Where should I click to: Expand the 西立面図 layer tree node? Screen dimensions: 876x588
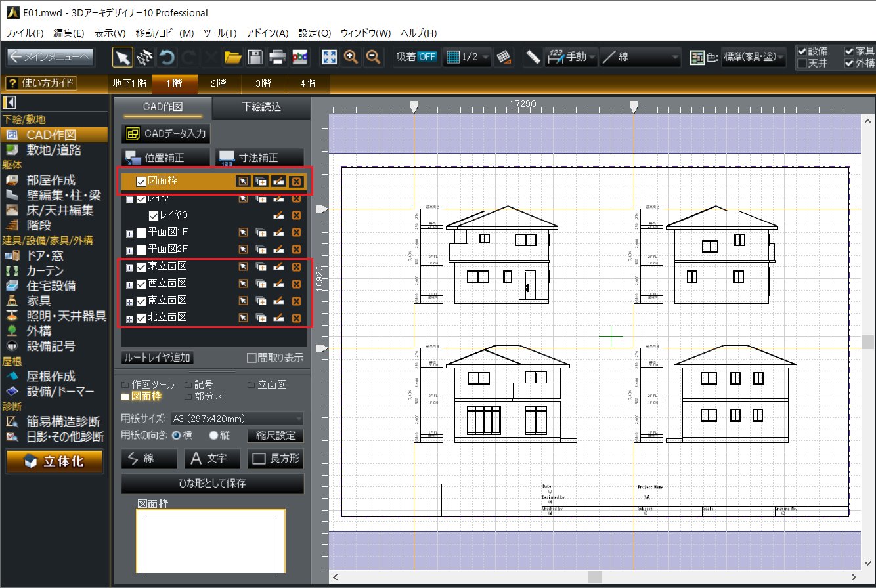[x=129, y=283]
